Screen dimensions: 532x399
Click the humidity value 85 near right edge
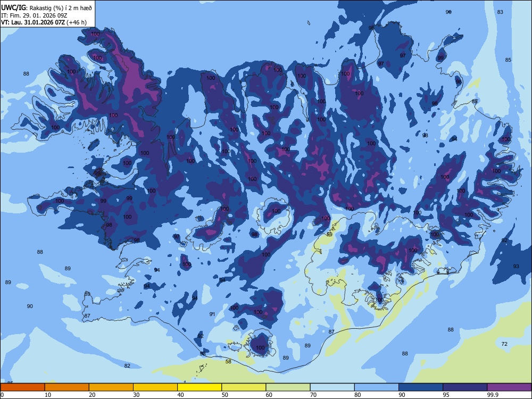[x=508, y=60]
